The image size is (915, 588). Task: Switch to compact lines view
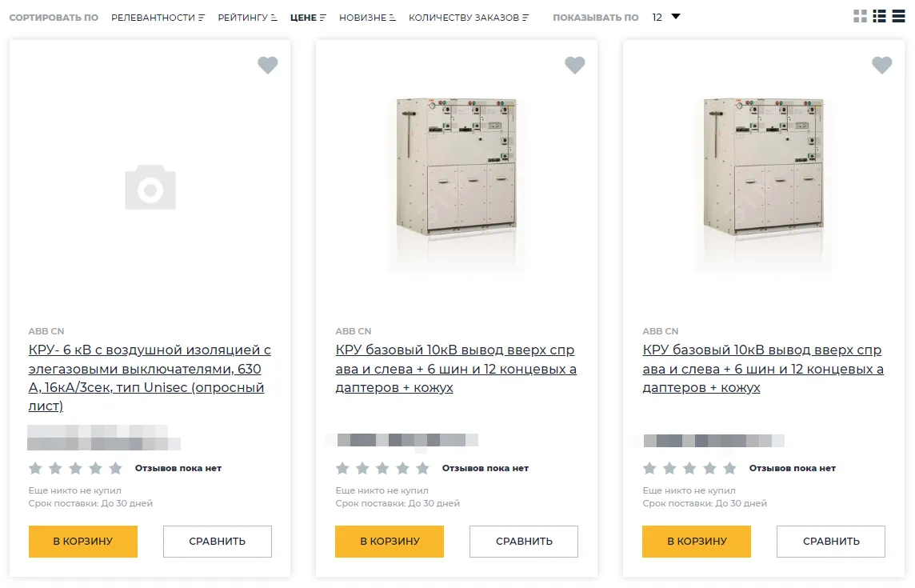pyautogui.click(x=898, y=16)
